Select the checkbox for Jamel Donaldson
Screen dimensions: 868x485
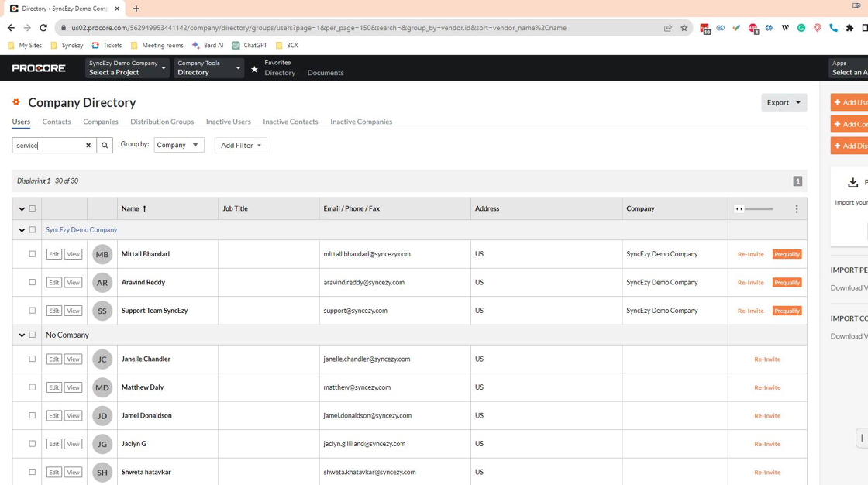click(x=32, y=416)
